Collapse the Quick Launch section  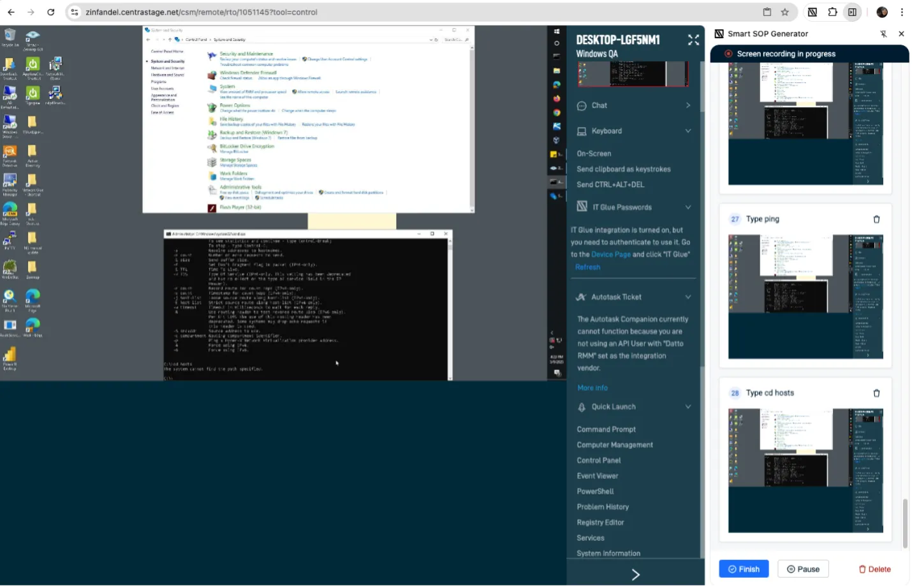(x=688, y=407)
